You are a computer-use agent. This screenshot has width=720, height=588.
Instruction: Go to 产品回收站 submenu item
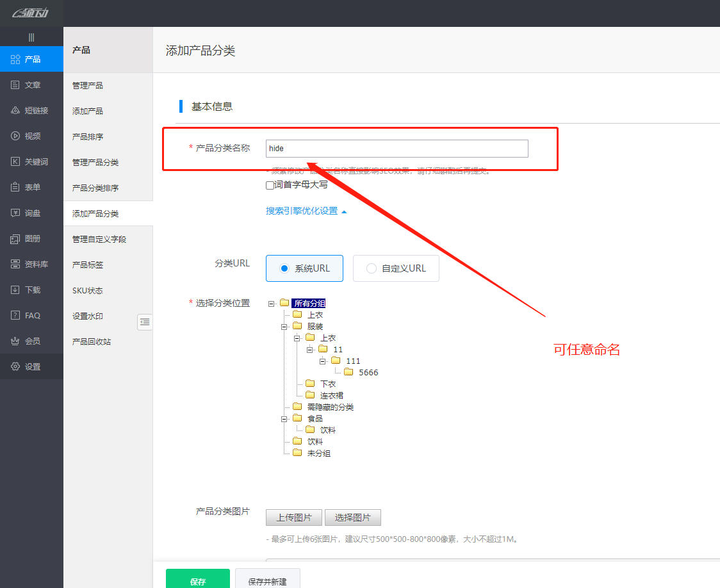coord(92,341)
